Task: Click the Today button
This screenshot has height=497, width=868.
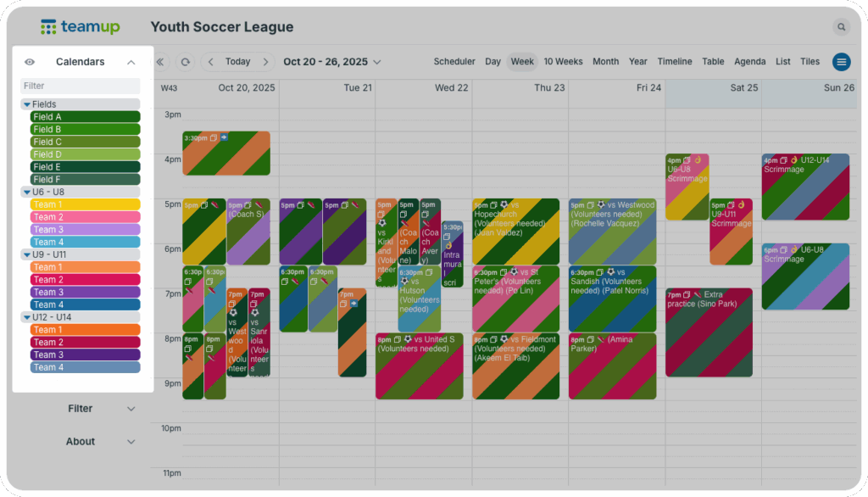Action: click(237, 62)
